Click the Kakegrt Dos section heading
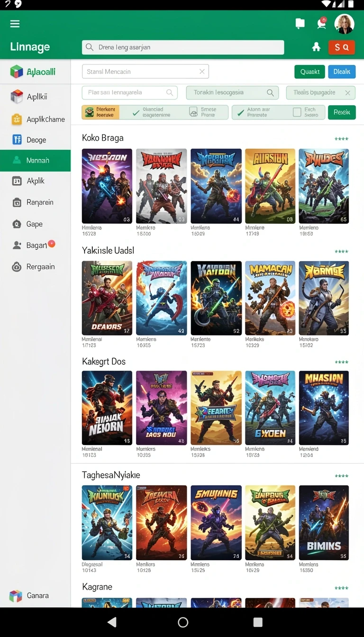The width and height of the screenshot is (364, 637). pyautogui.click(x=104, y=362)
